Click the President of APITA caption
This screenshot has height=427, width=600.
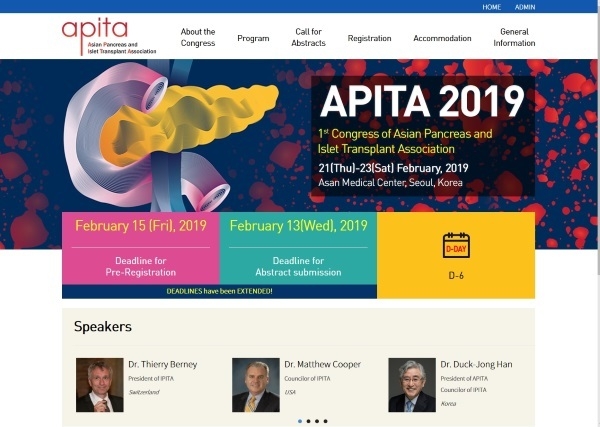[x=464, y=378]
